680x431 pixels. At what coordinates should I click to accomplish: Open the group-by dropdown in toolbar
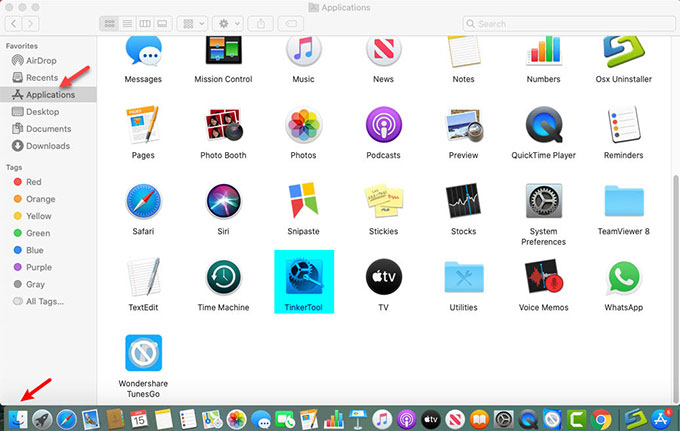click(x=193, y=23)
